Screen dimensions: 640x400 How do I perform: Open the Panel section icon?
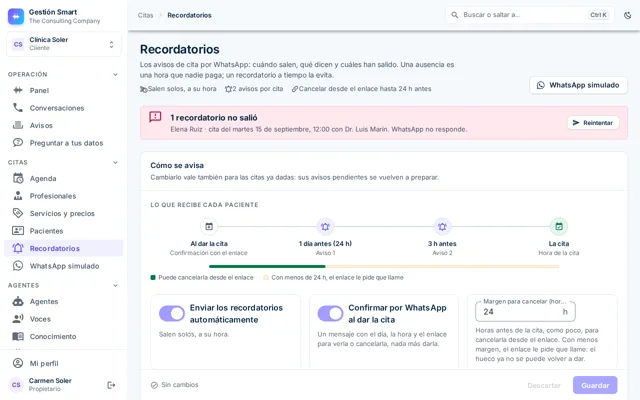click(18, 90)
